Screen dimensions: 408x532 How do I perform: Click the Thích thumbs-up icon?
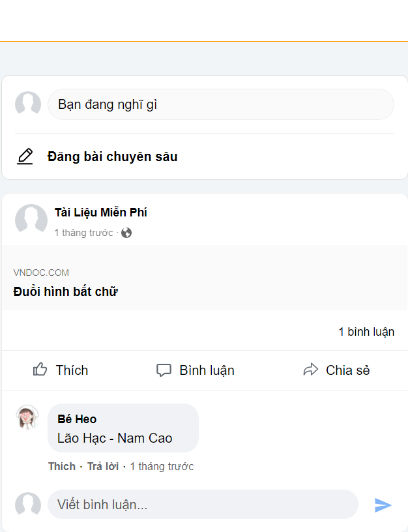39,370
